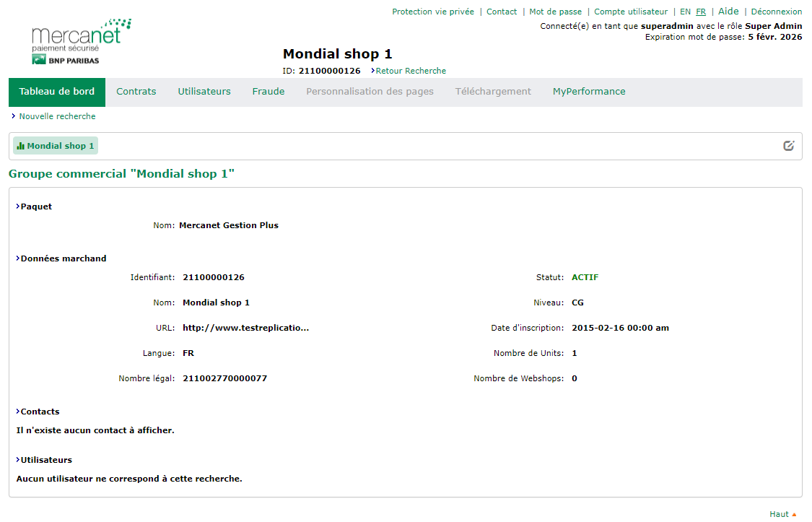Open the Aide help link
812x522 pixels.
728,12
